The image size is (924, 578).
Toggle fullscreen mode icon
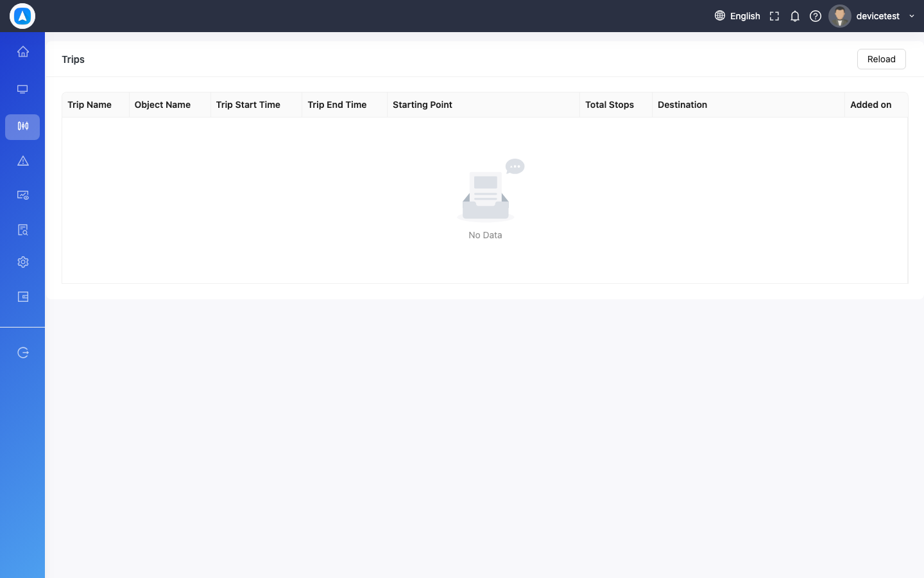pos(774,16)
